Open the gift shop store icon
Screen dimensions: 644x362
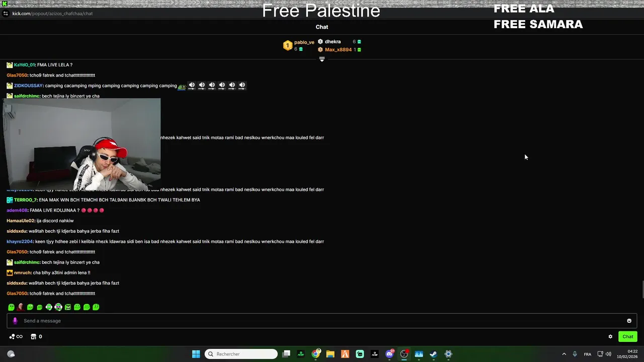[34, 337]
